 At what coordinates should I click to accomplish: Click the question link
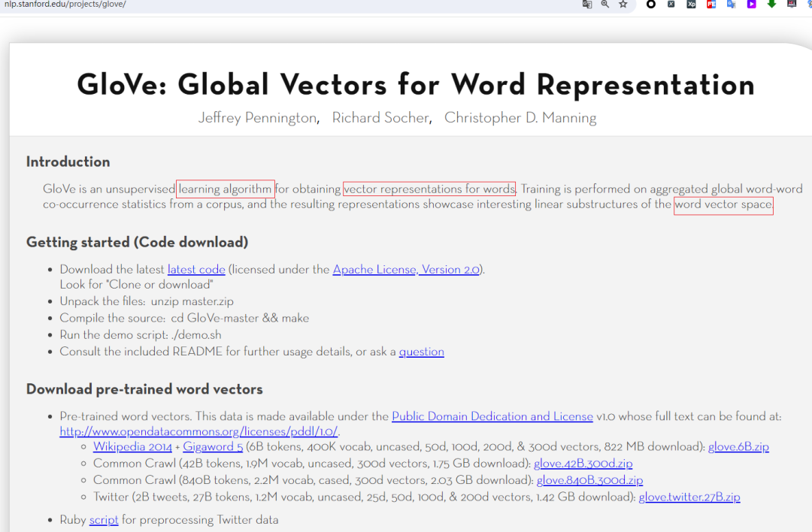(x=422, y=352)
